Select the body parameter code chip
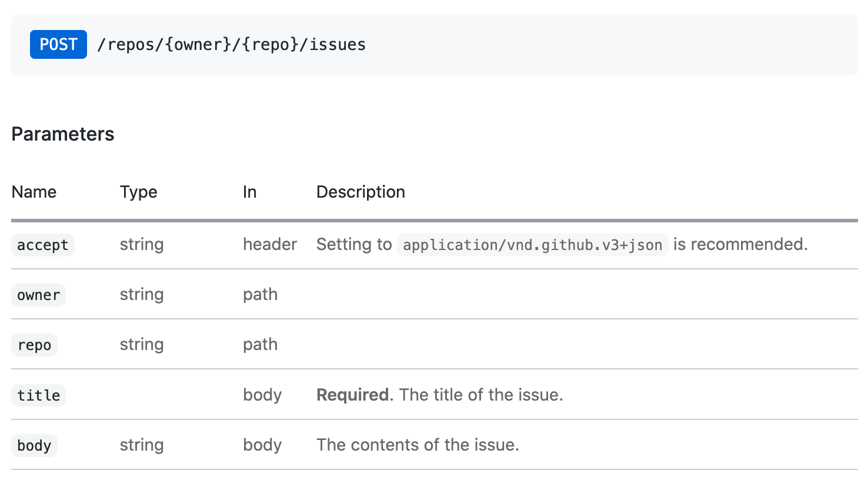This screenshot has height=480, width=868. point(34,445)
